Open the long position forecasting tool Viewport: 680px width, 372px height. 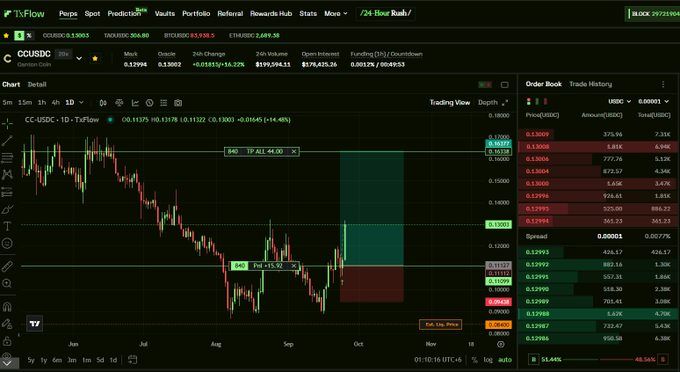point(7,192)
